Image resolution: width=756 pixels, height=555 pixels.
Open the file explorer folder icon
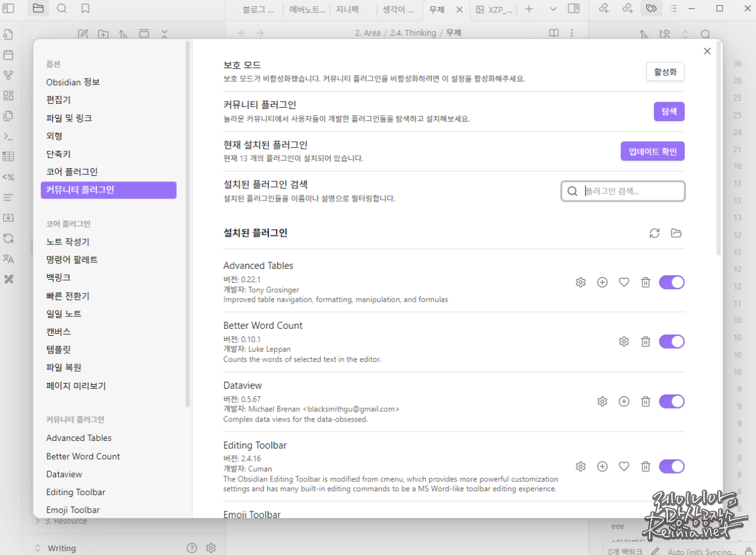pyautogui.click(x=38, y=9)
